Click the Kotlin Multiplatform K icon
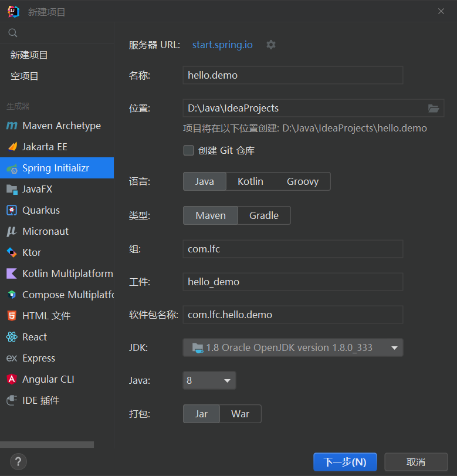 pyautogui.click(x=12, y=274)
